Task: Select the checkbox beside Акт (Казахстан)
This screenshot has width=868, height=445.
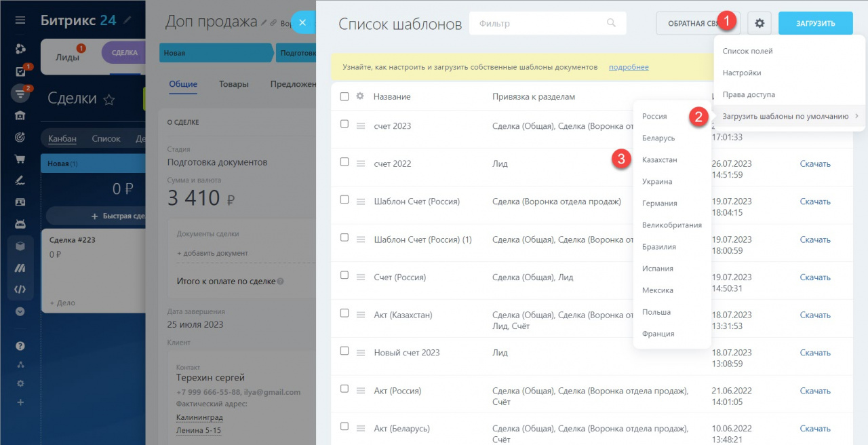Action: [344, 313]
